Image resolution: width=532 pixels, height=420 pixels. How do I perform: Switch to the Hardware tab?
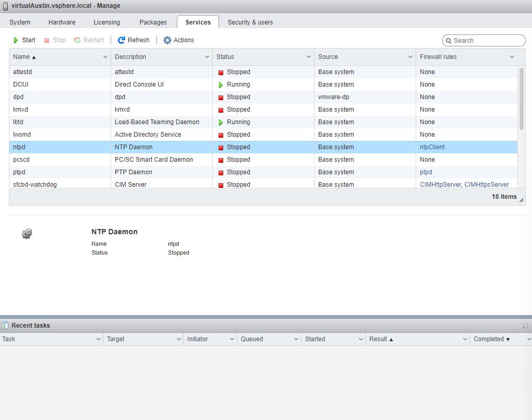tap(62, 22)
